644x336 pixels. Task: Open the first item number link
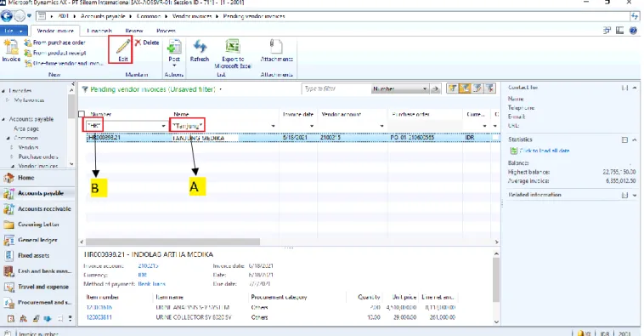[x=99, y=307]
